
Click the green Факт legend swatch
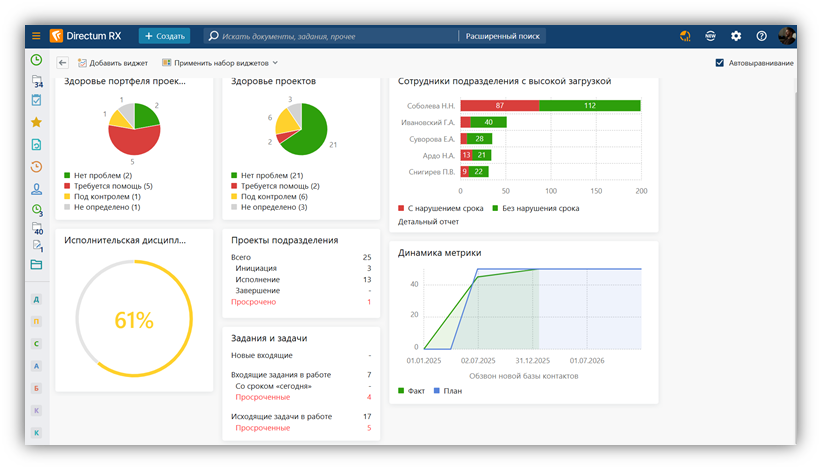(401, 391)
